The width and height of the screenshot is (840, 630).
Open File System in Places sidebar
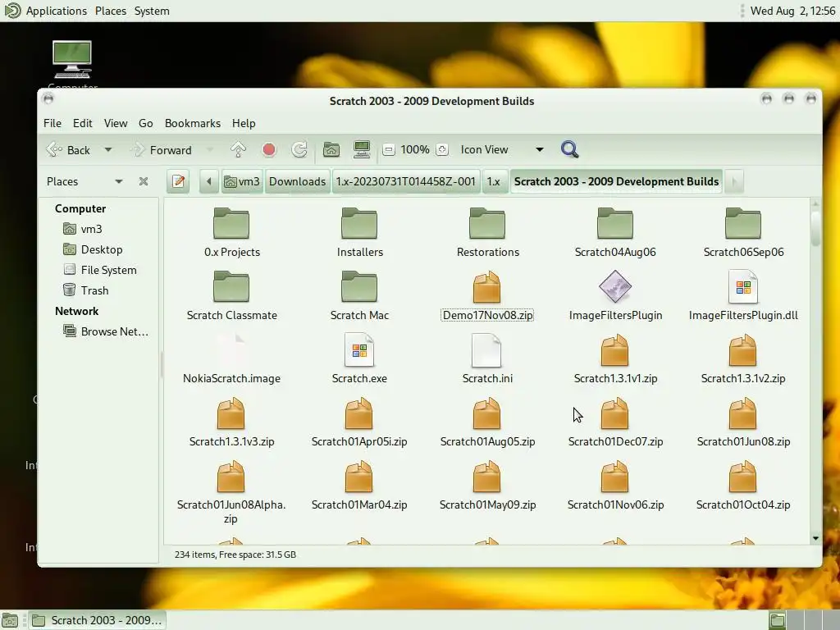[x=100, y=270]
